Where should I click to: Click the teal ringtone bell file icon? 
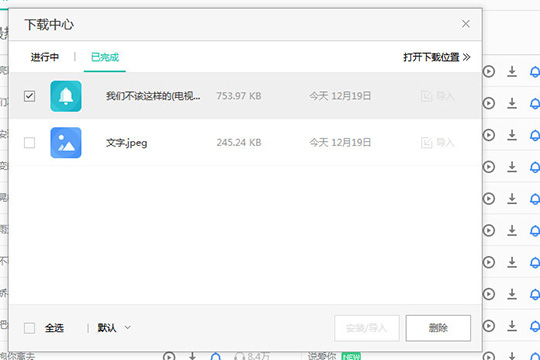(x=66, y=96)
